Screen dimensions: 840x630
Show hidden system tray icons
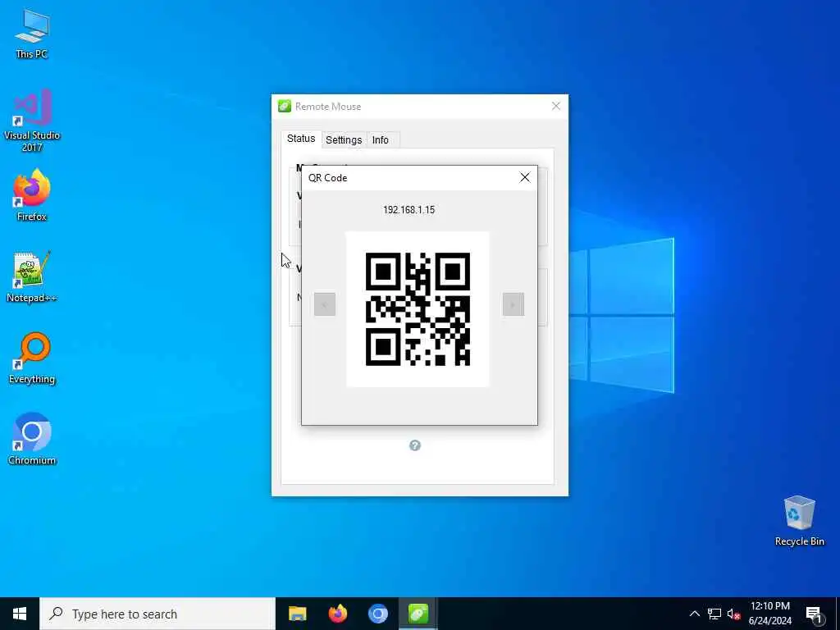(x=694, y=614)
